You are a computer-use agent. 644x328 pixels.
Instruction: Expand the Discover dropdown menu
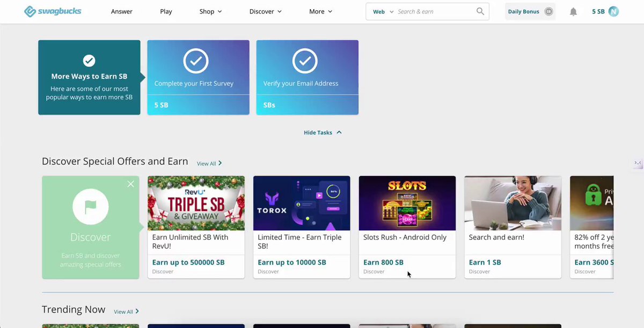[x=266, y=11]
